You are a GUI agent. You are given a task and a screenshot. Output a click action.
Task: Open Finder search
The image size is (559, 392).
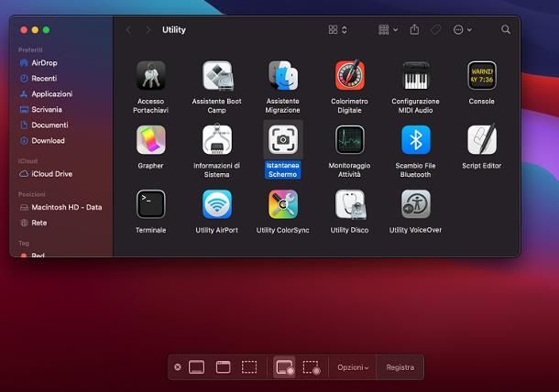click(x=506, y=29)
